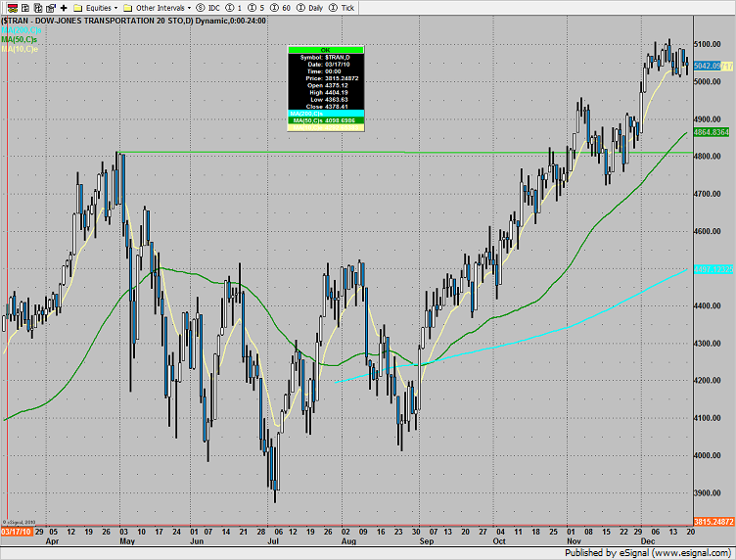
Task: Click the green OK bar in data window
Action: pyautogui.click(x=326, y=50)
